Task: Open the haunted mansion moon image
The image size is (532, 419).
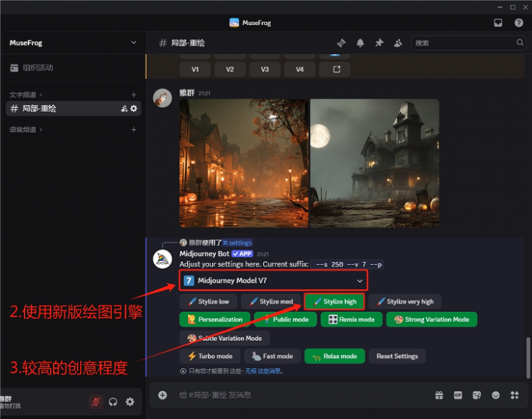Action: (x=375, y=163)
